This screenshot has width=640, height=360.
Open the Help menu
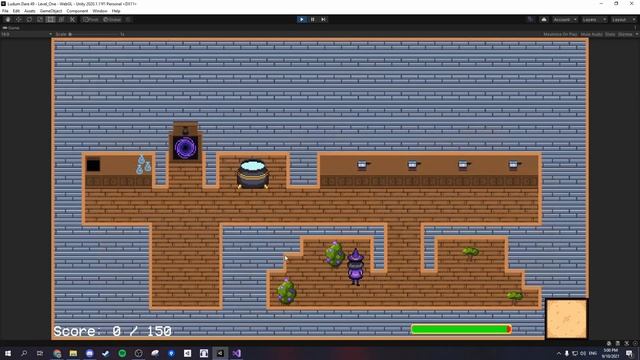point(116,11)
